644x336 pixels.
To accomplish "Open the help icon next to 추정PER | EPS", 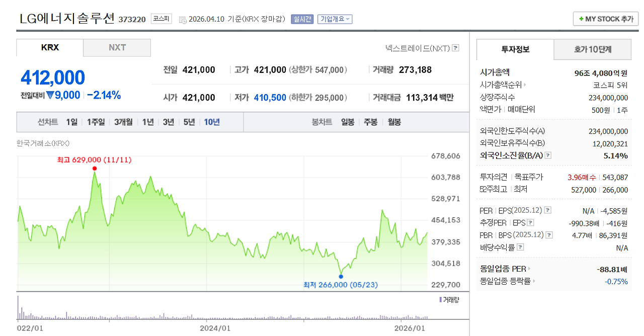I will coord(530,222).
